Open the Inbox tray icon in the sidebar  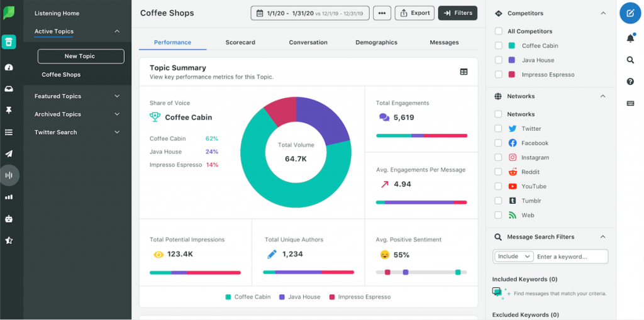[9, 89]
